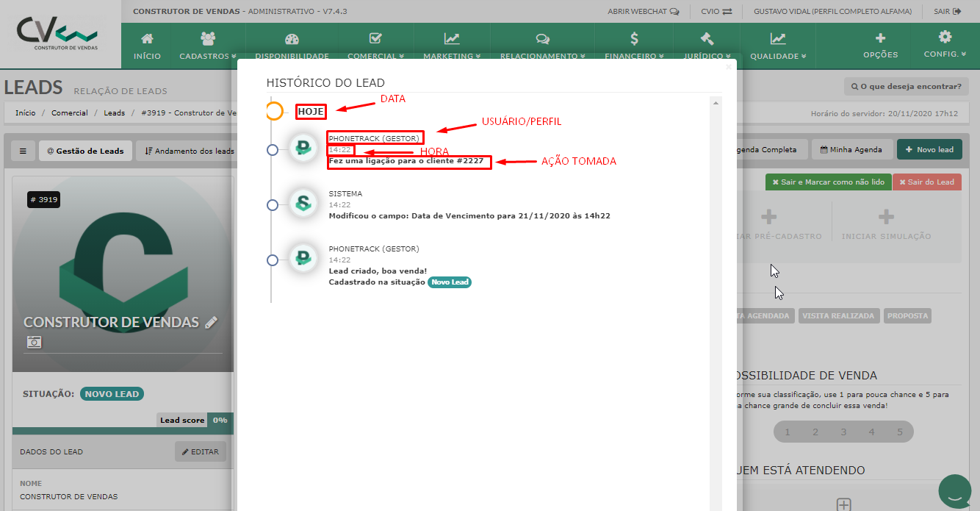The height and width of the screenshot is (511, 980).
Task: Open the Início home icon menu
Action: [147, 46]
